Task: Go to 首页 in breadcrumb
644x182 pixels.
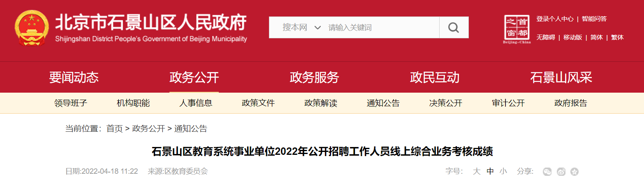Action: (115, 128)
